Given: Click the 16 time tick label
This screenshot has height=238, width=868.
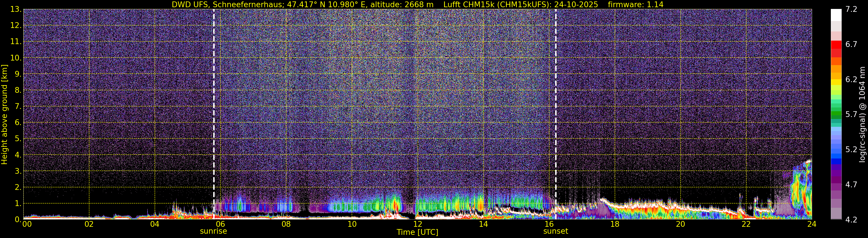Looking at the screenshot, I should [549, 224].
